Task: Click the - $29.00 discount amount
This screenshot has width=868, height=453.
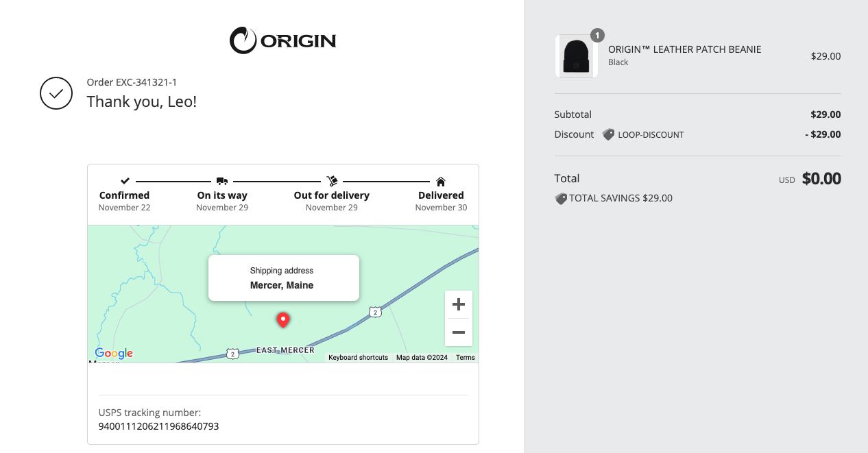Action: click(823, 134)
